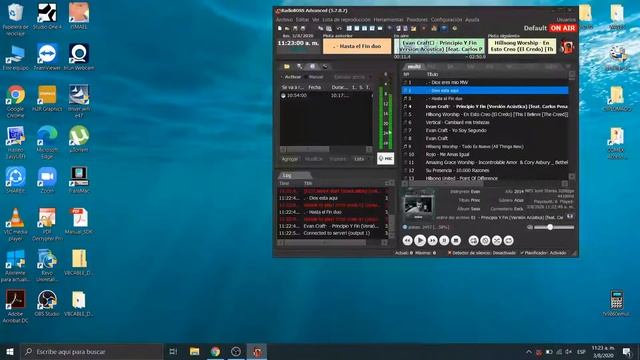Screen dimensions: 640x360
Task: Open Zoom desktop shortcut
Action: coord(47,180)
